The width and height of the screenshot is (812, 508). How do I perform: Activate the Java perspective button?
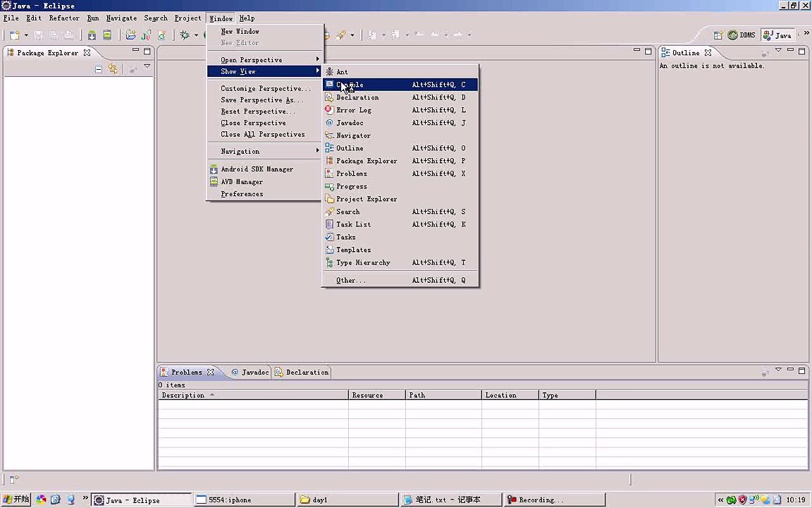pos(777,35)
